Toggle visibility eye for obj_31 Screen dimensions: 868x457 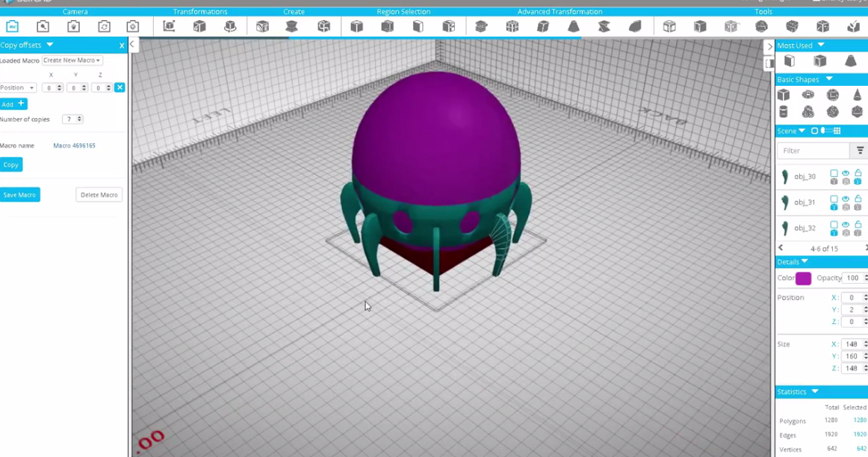[x=846, y=199]
